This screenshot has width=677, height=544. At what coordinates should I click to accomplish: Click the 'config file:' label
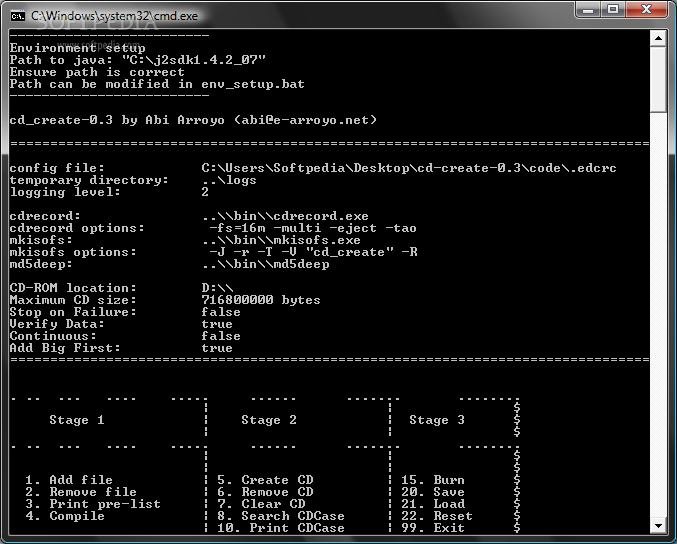tap(57, 168)
